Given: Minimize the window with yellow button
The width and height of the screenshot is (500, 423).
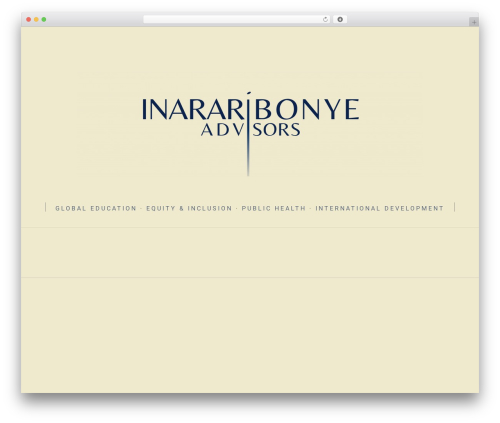Looking at the screenshot, I should click(36, 20).
